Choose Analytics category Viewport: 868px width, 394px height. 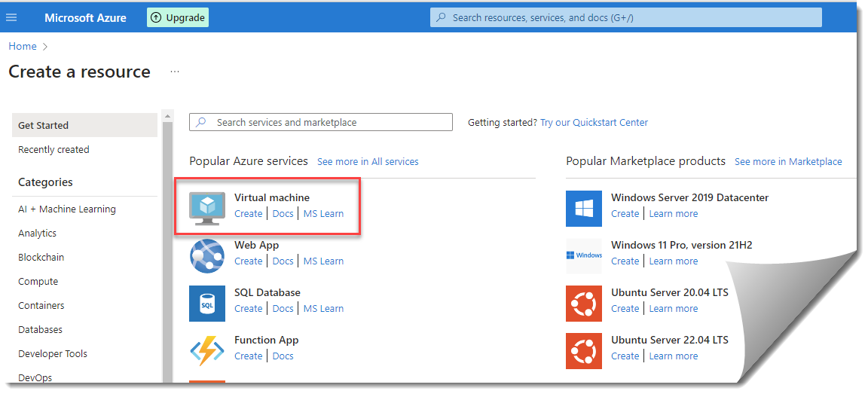(x=37, y=233)
